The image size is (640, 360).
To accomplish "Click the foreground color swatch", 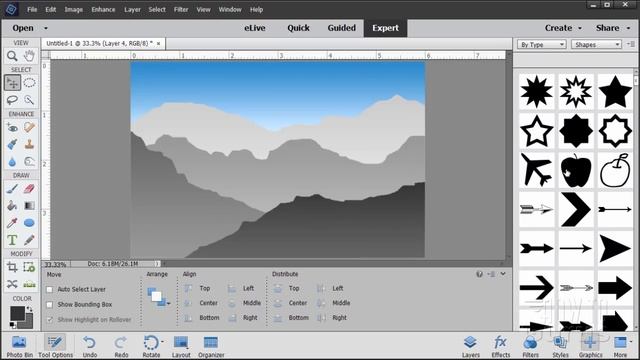I will pyautogui.click(x=18, y=314).
